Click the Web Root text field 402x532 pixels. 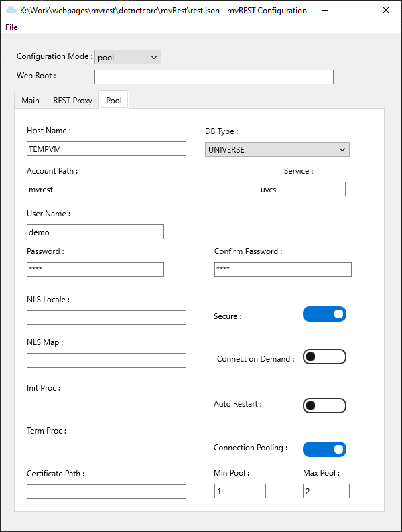[x=214, y=77]
